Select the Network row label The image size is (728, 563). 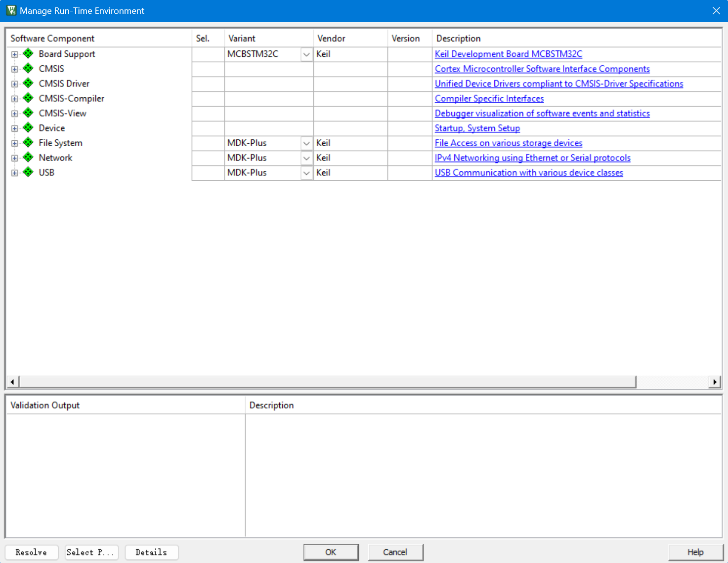coord(55,158)
